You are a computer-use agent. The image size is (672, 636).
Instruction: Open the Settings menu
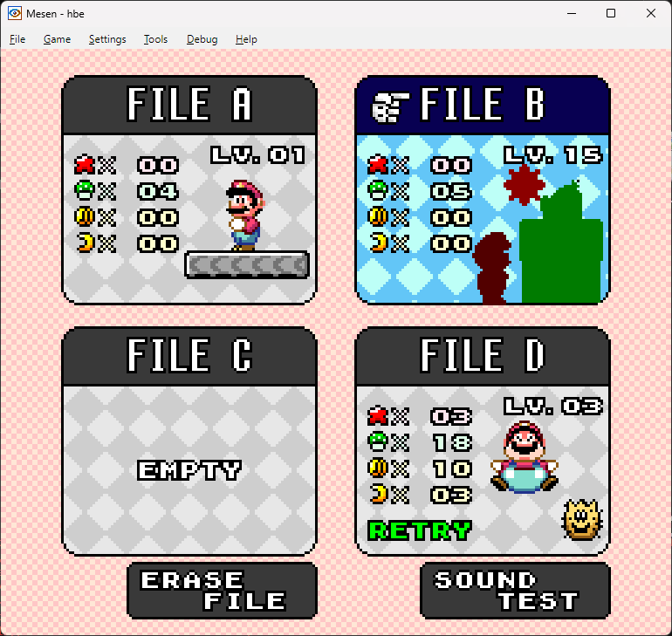[x=107, y=39]
